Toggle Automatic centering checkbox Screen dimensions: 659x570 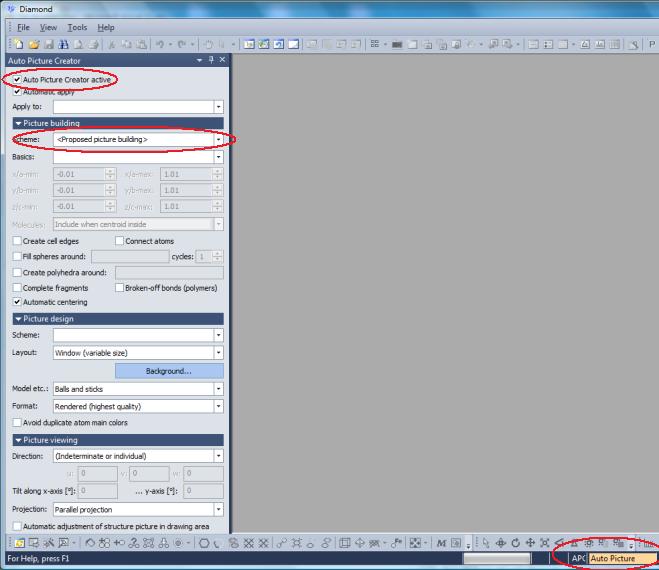tap(17, 302)
